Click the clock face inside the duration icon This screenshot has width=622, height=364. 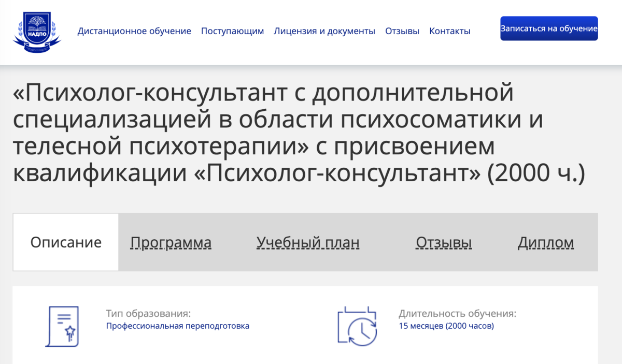click(x=361, y=330)
